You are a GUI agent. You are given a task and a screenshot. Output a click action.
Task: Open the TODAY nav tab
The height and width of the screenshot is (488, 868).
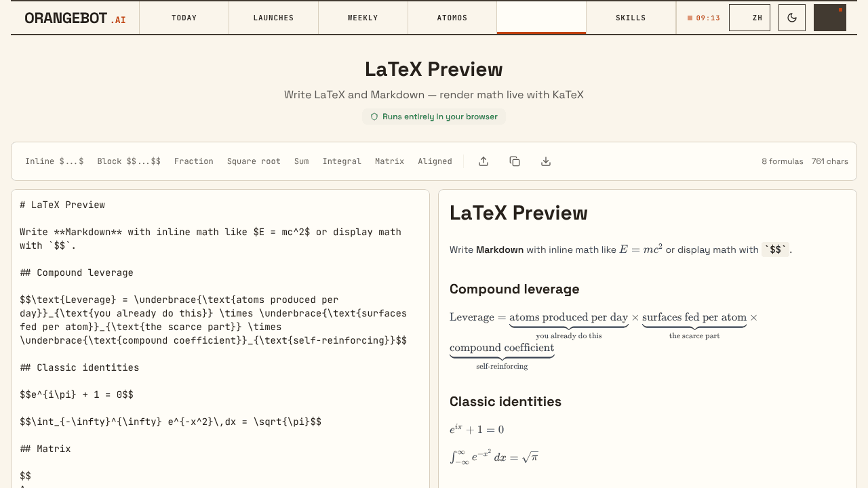(184, 18)
